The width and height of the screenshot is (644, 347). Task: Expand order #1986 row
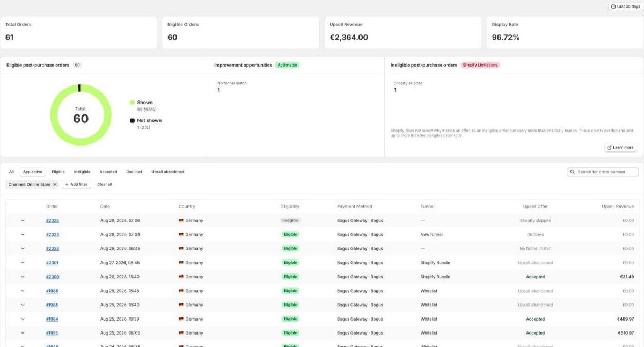pyautogui.click(x=23, y=291)
